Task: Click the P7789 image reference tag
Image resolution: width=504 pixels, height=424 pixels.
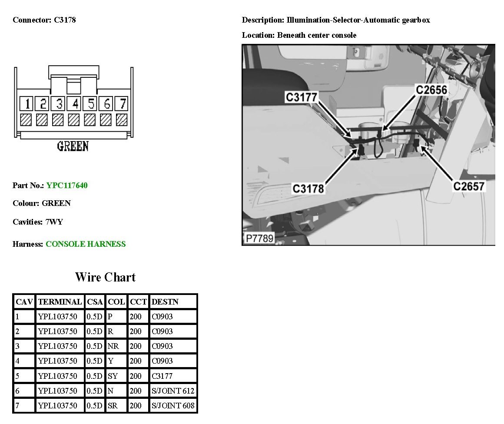Action: 259,238
